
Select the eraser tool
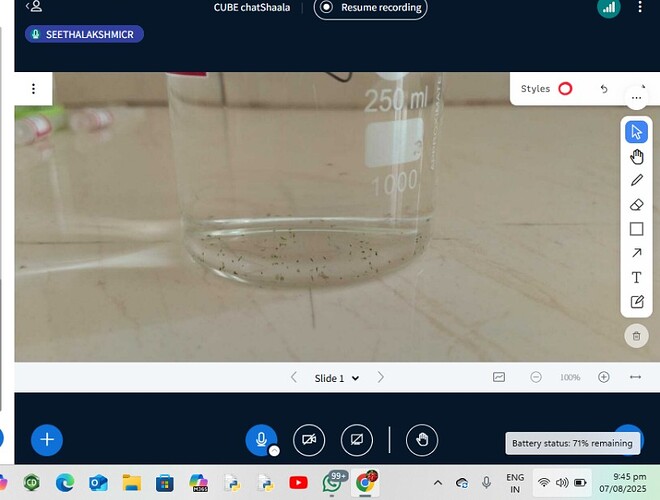[x=636, y=205]
